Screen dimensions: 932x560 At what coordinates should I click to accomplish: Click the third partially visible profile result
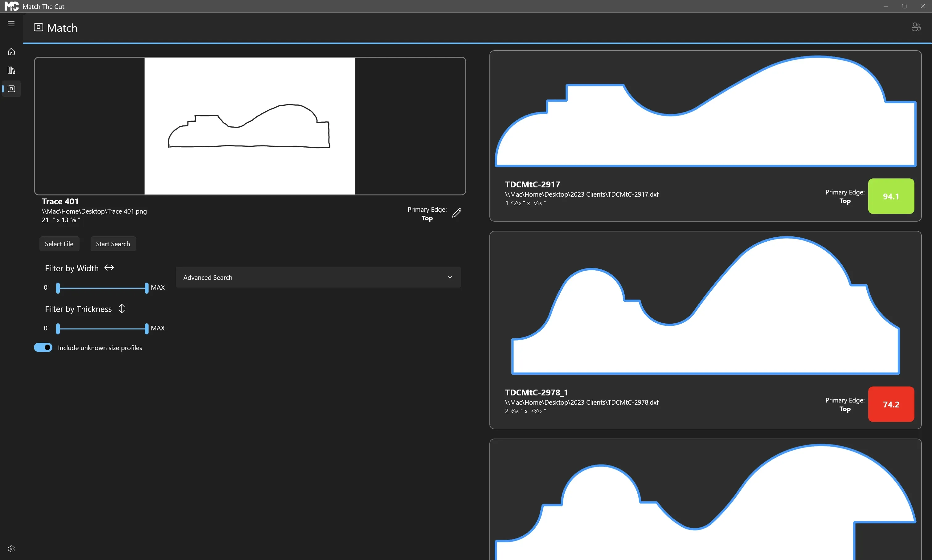pos(705,499)
